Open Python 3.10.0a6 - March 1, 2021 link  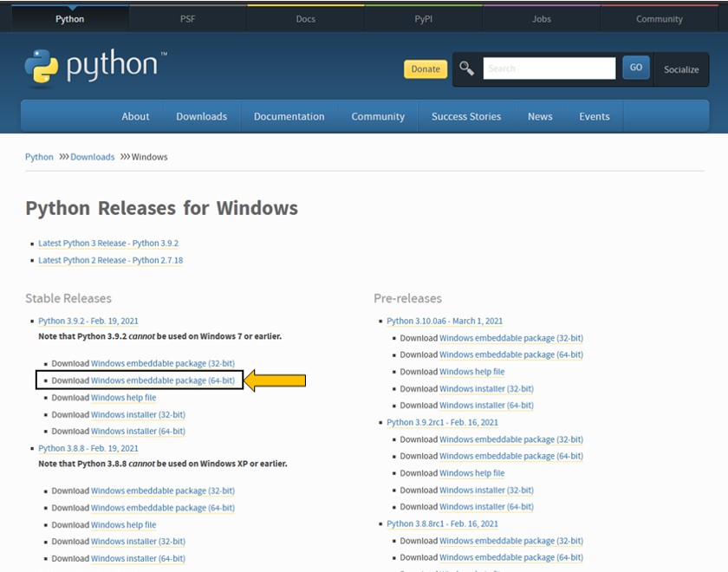(445, 321)
